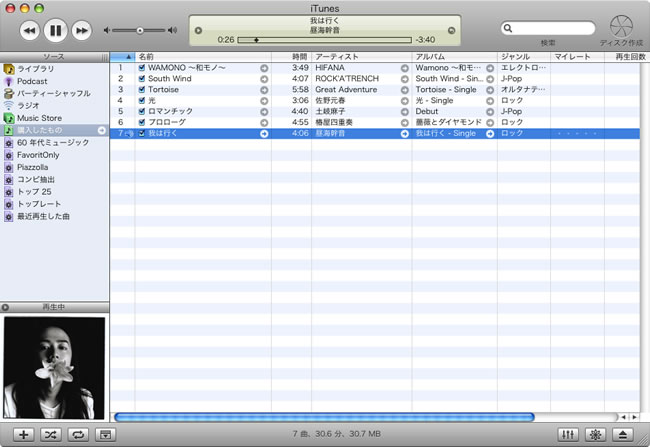Click the album artwork thumbnail
650x447 pixels.
pyautogui.click(x=54, y=368)
